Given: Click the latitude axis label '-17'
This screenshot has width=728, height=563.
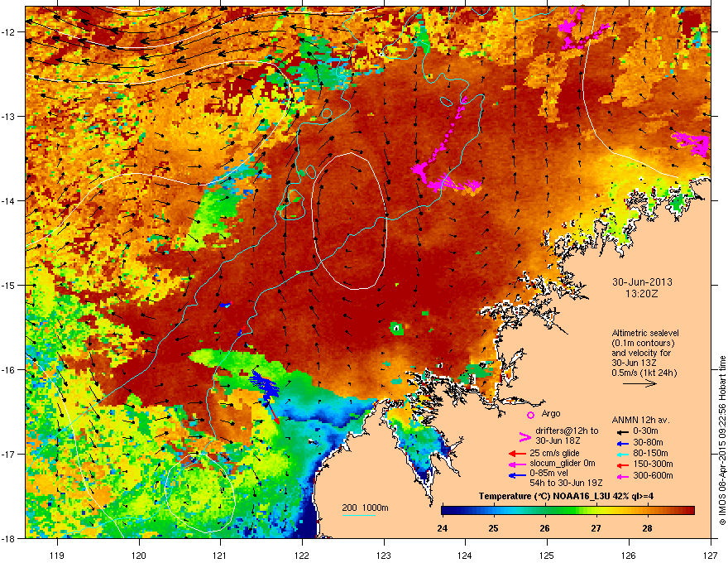Looking at the screenshot, I should (x=8, y=454).
